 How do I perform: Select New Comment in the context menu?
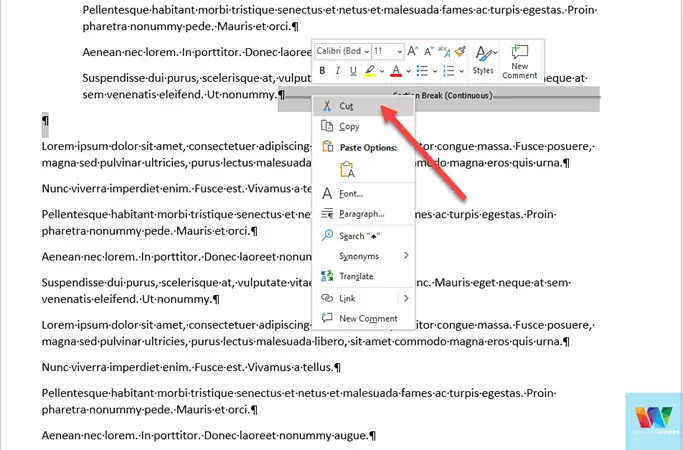[x=363, y=318]
